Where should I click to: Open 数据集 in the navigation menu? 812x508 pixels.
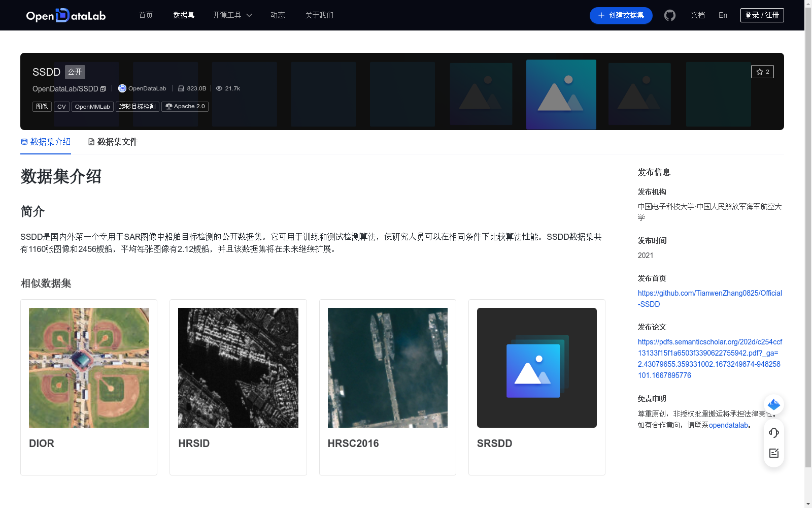pos(183,15)
